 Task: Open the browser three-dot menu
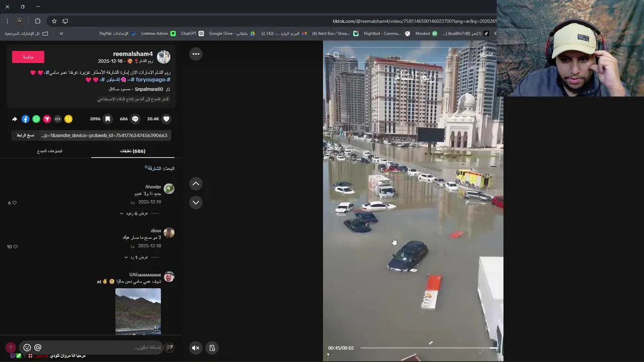(7, 21)
